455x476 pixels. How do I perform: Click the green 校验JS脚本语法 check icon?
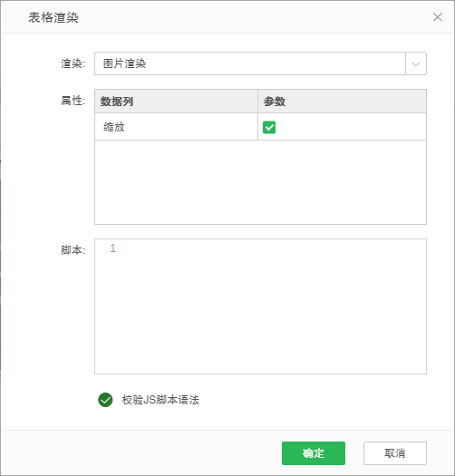click(105, 400)
